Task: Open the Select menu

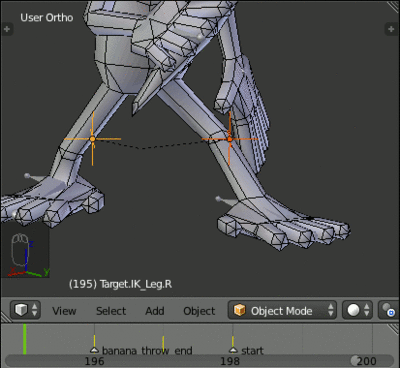Action: click(x=111, y=311)
